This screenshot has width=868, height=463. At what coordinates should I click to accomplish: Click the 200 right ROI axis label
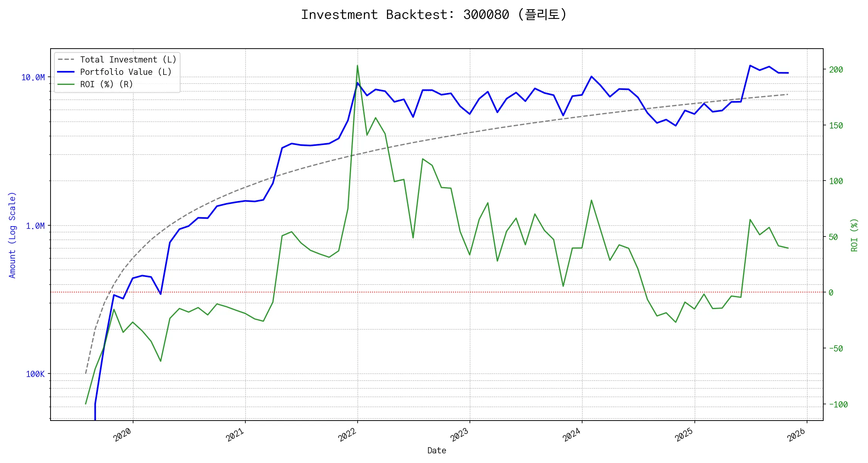point(836,70)
